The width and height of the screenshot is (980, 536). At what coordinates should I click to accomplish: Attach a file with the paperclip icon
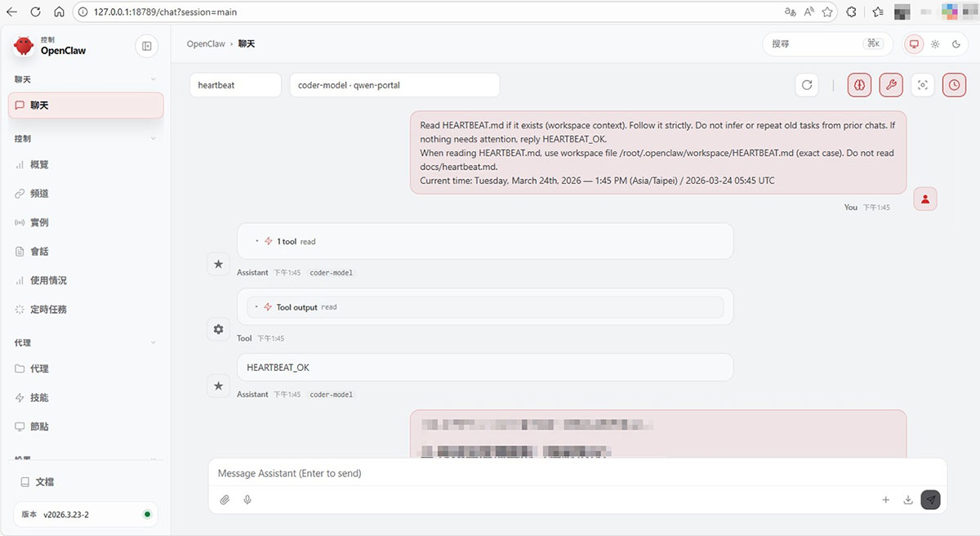(x=225, y=499)
